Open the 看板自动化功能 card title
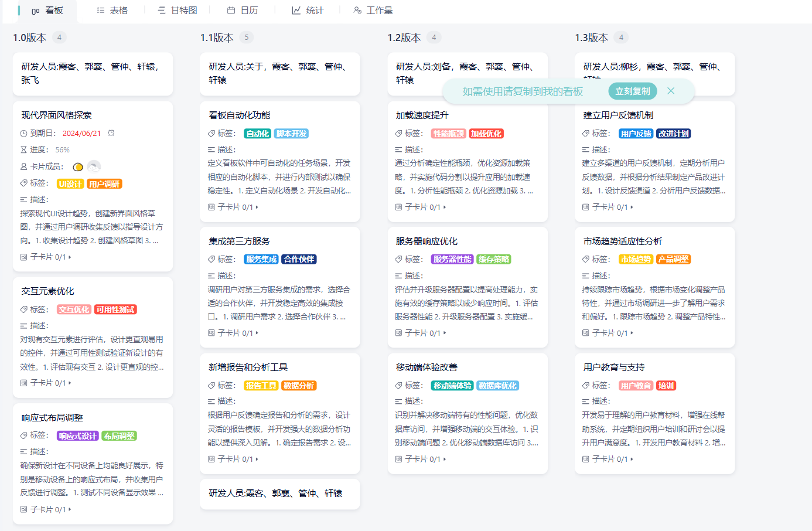The image size is (812, 531). [240, 115]
